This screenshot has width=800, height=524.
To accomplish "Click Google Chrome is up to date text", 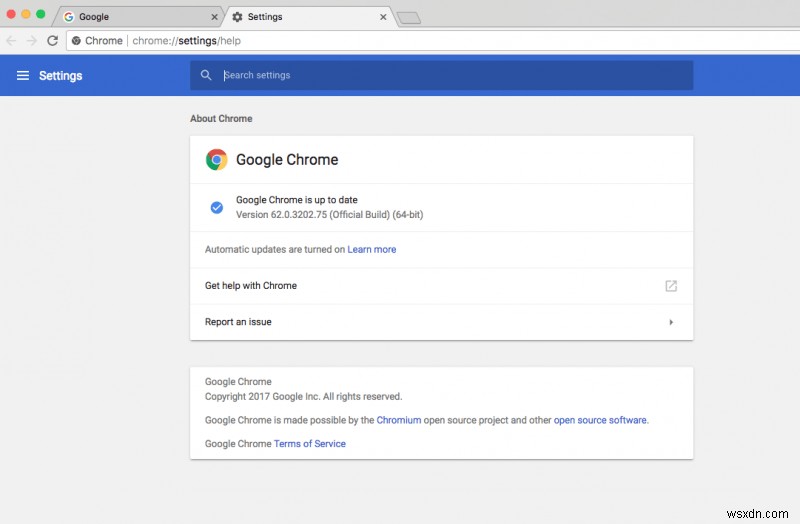I will pos(296,200).
